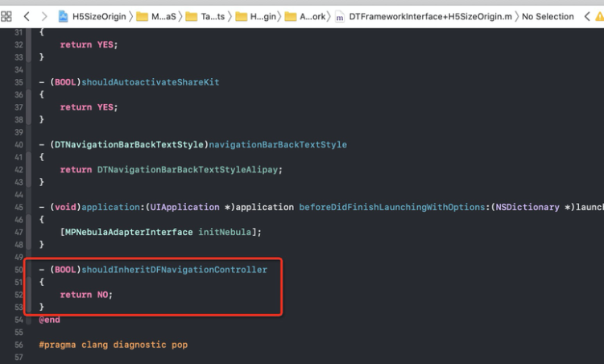604x364 pixels.
Task: Select the H5SizeOrigin project breadcrumb
Action: [x=99, y=17]
